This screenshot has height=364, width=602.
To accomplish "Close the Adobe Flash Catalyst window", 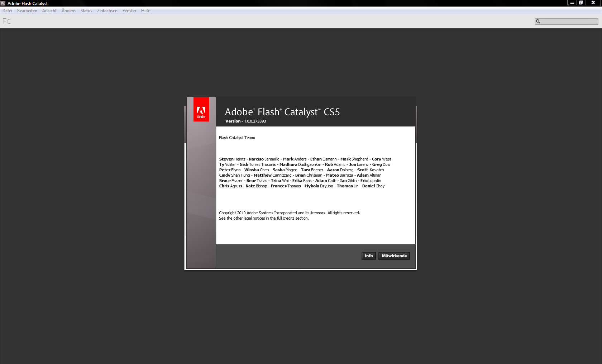I will [x=593, y=3].
